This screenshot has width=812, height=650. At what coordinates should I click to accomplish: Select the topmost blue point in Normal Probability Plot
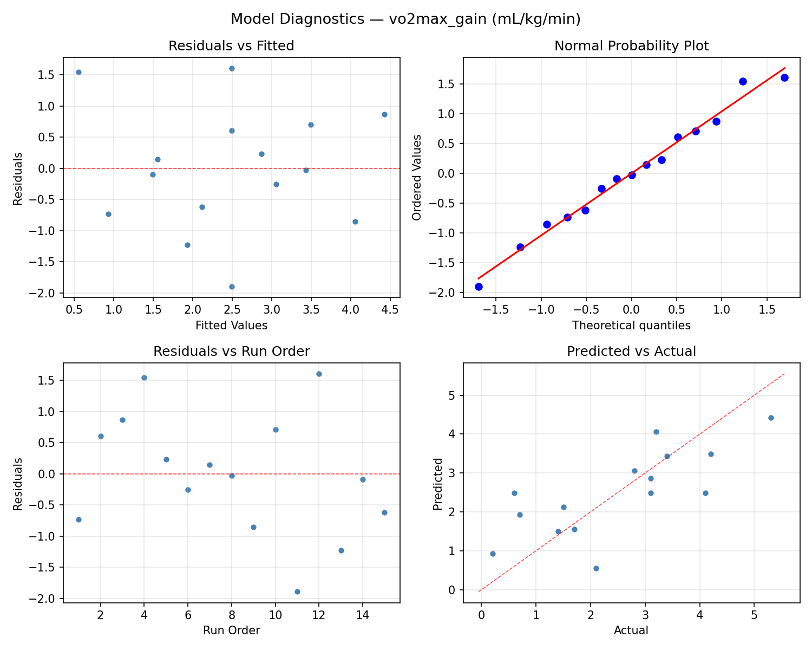click(x=784, y=77)
